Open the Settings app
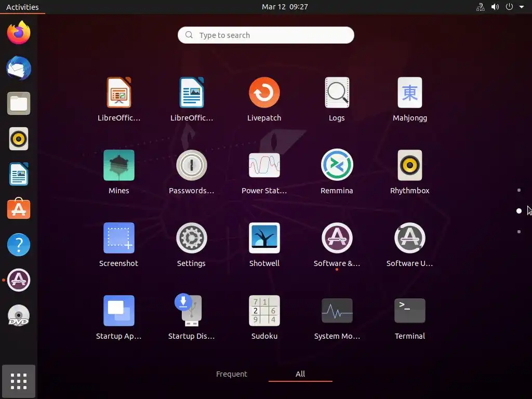This screenshot has width=532, height=399. tap(191, 244)
